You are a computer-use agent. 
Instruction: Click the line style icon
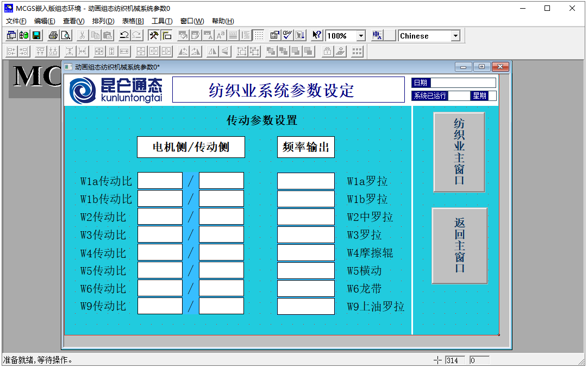[x=233, y=36]
